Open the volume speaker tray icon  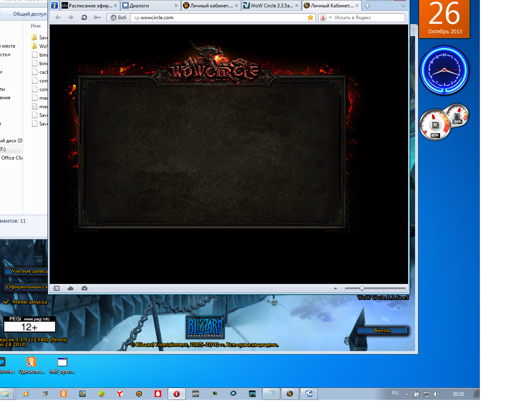tap(436, 394)
